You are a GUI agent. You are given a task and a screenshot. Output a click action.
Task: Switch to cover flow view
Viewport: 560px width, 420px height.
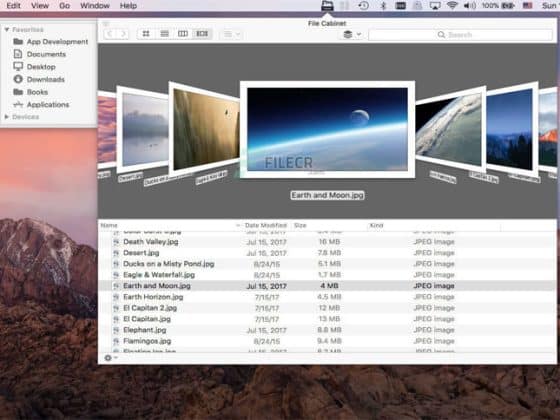click(202, 34)
